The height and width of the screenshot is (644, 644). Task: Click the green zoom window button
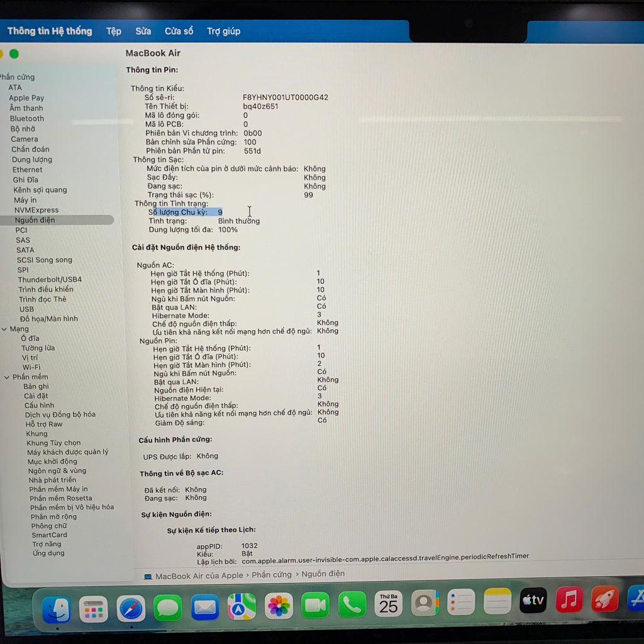point(14,54)
